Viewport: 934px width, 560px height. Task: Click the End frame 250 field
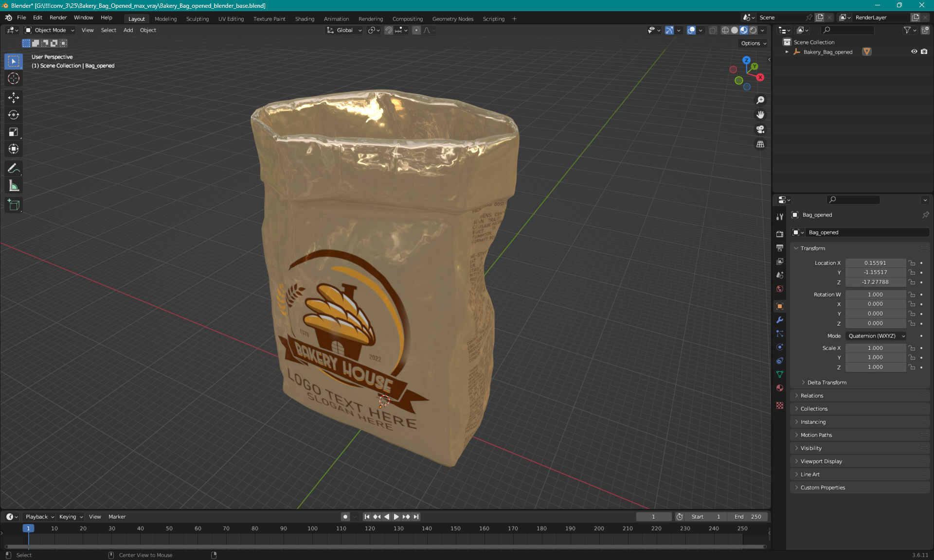(x=748, y=517)
